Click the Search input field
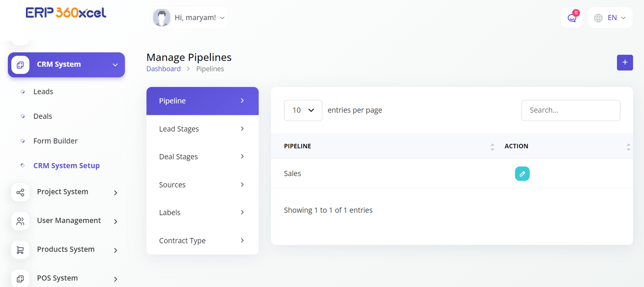Viewport: 644px width, 287px height. [570, 110]
